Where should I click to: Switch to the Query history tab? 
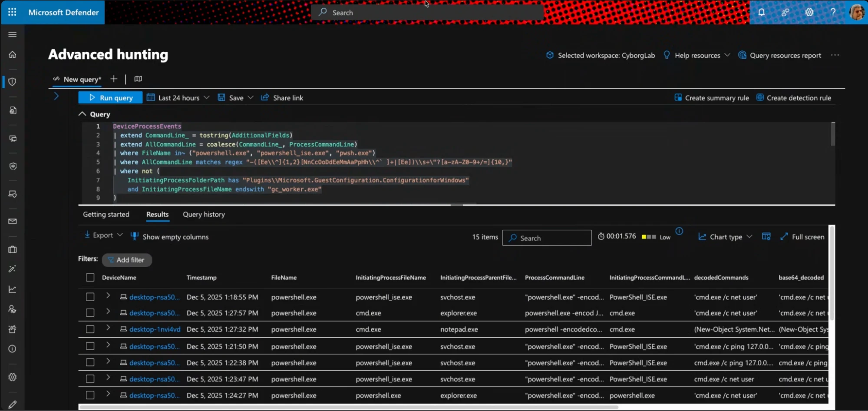pos(204,215)
